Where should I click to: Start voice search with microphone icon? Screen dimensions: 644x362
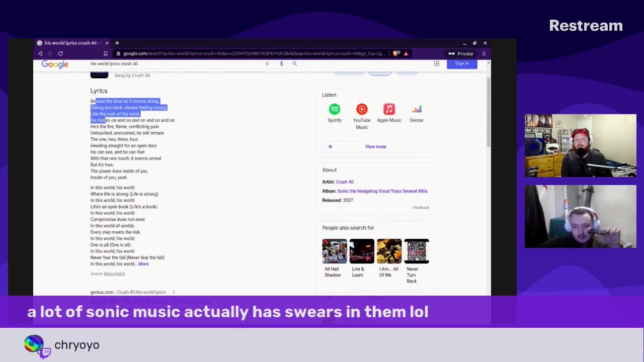[x=281, y=63]
